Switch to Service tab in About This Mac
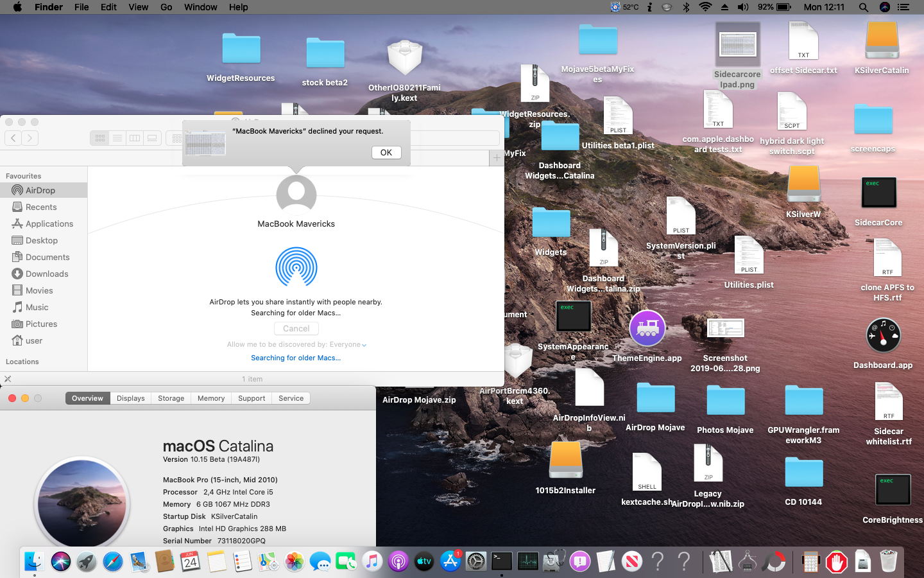924x578 pixels. click(x=291, y=398)
